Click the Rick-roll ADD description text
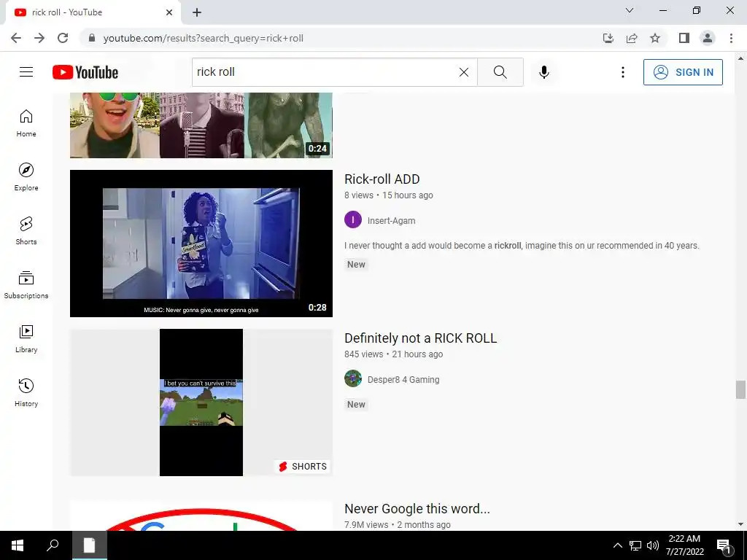The image size is (747, 560). coord(522,246)
